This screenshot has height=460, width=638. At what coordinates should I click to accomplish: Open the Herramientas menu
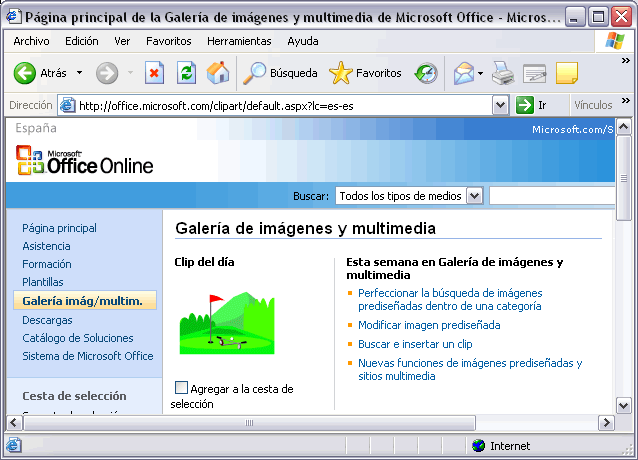pyautogui.click(x=239, y=41)
